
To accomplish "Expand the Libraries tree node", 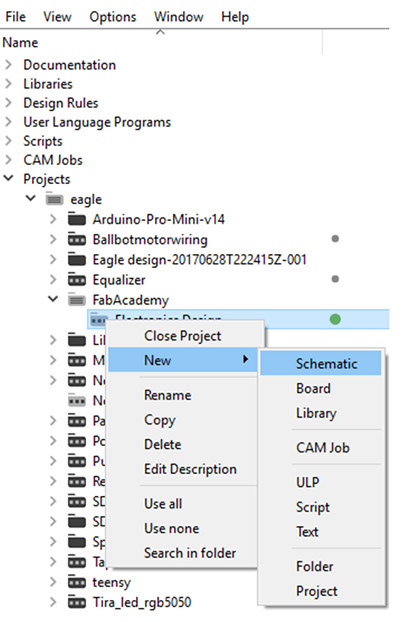I will pyautogui.click(x=8, y=83).
